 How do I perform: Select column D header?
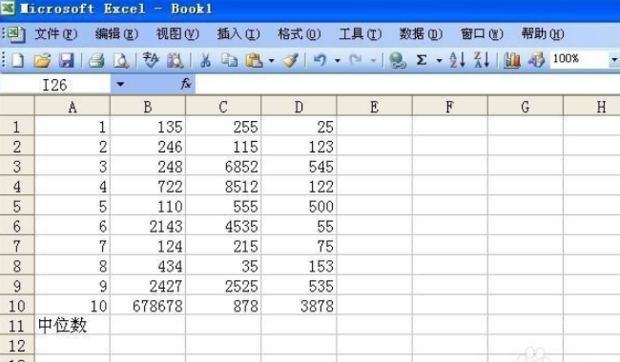point(299,107)
